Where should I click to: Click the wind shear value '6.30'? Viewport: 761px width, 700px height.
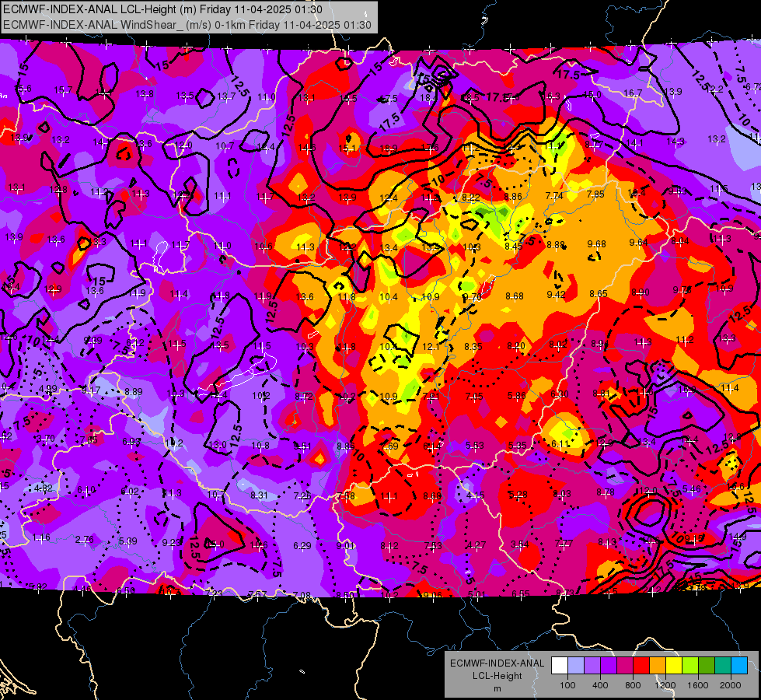pyautogui.click(x=560, y=394)
